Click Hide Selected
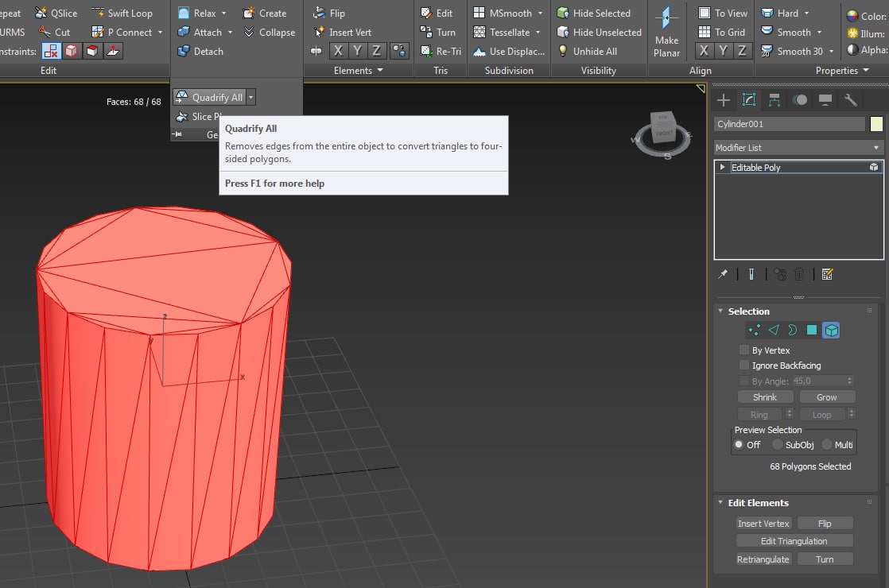Image resolution: width=889 pixels, height=588 pixels. 594,13
